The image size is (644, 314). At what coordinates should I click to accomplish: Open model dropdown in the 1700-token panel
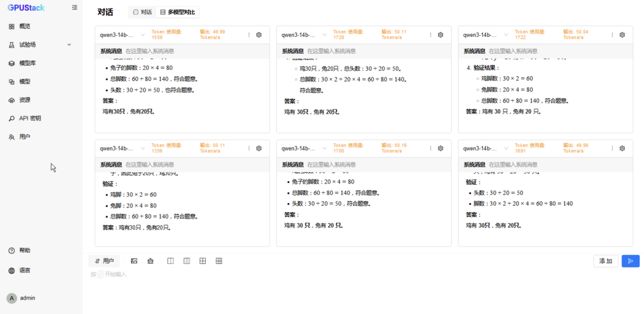pos(304,148)
